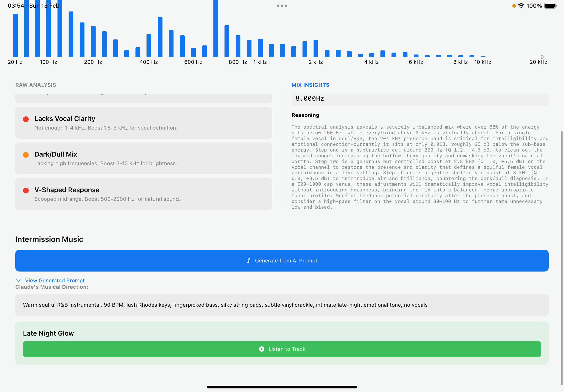Select the MIX INSIGHTS heading
Screen dimensions: 564x392
pos(310,85)
